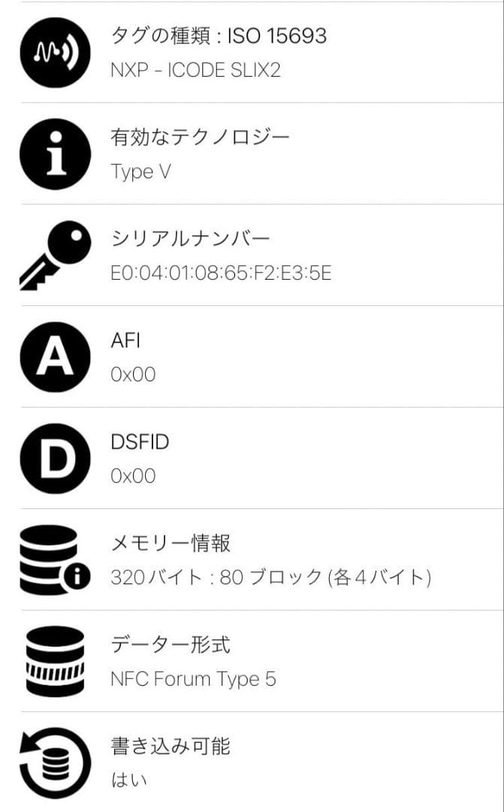Open the ISO 15693 tag type row
This screenshot has width=504, height=812.
click(218, 35)
